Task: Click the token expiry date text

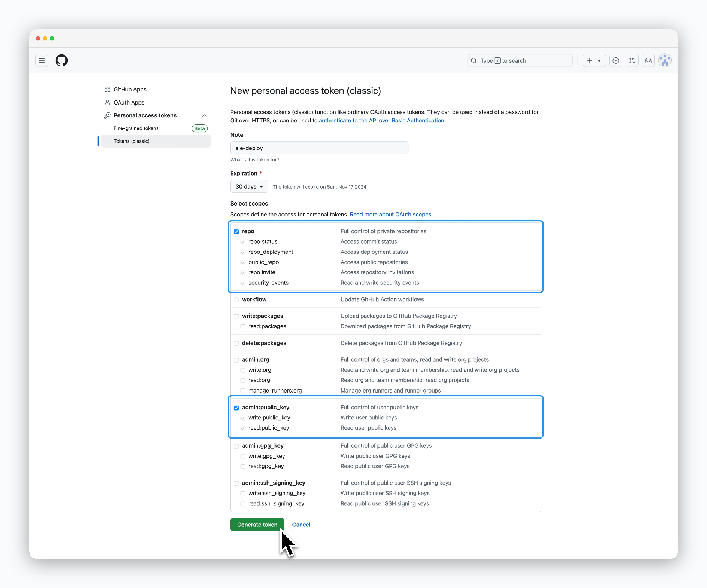Action: [x=320, y=187]
